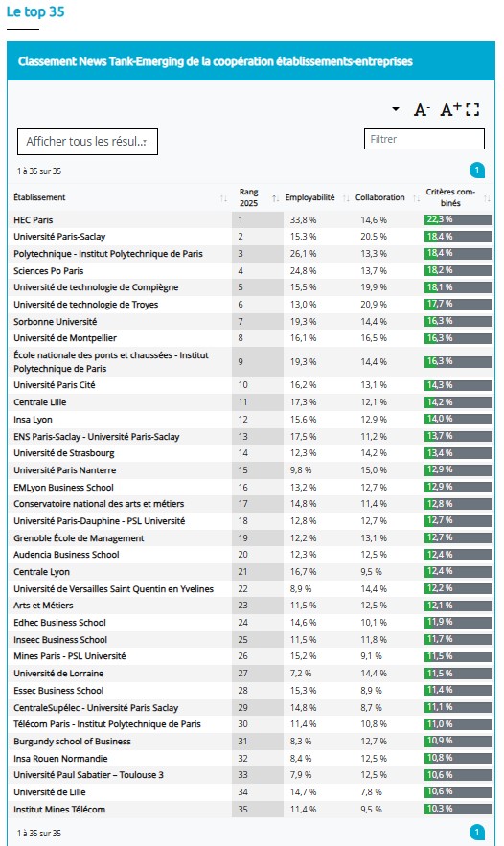504x846 pixels.
Task: Sort by Employabilité column sort icon
Action: click(346, 198)
